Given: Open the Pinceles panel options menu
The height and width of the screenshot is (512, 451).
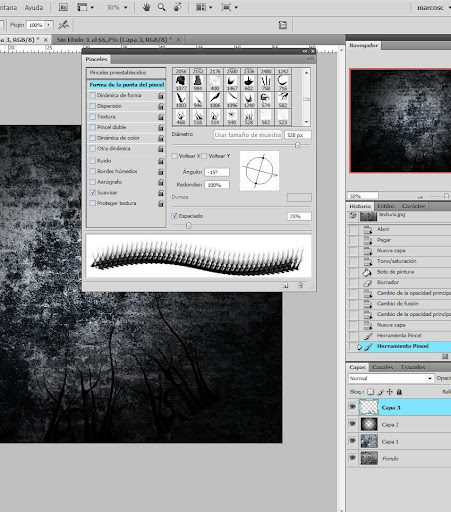Looking at the screenshot, I should pyautogui.click(x=311, y=59).
